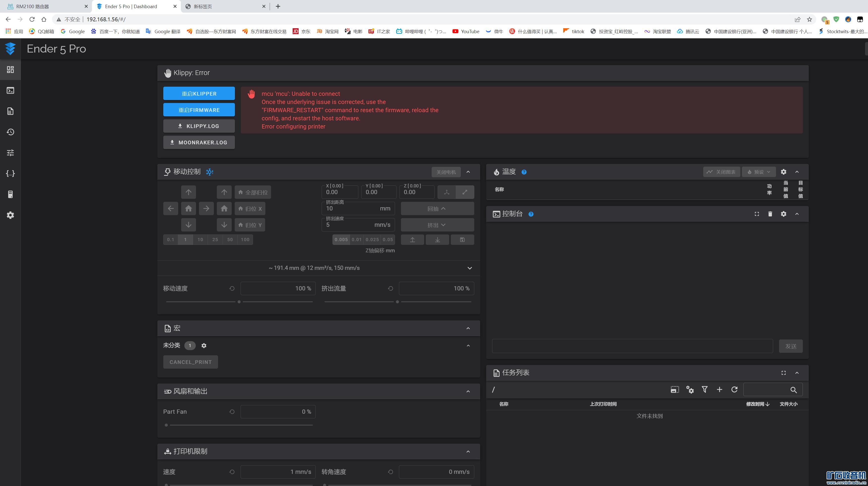Viewport: 868px width, 486px height.
Task: Open the presets dropdown
Action: tap(759, 172)
